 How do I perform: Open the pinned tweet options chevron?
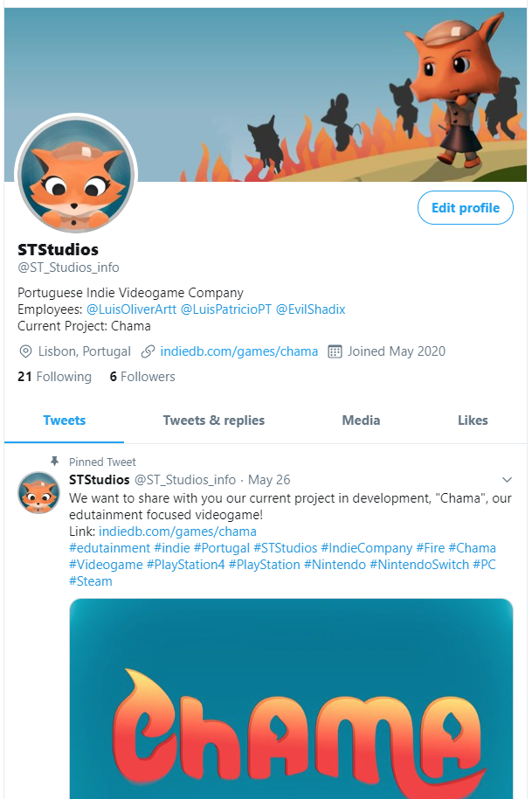coord(507,480)
